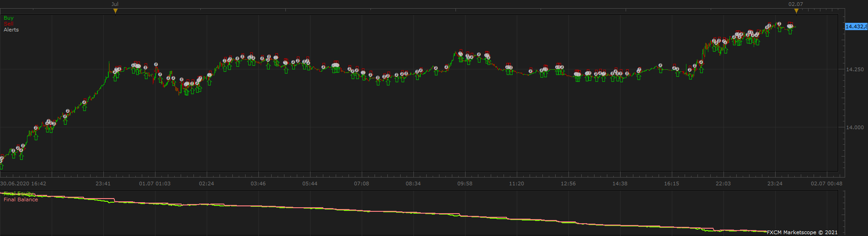
Task: Click the 05:44 time axis label
Action: pos(310,184)
